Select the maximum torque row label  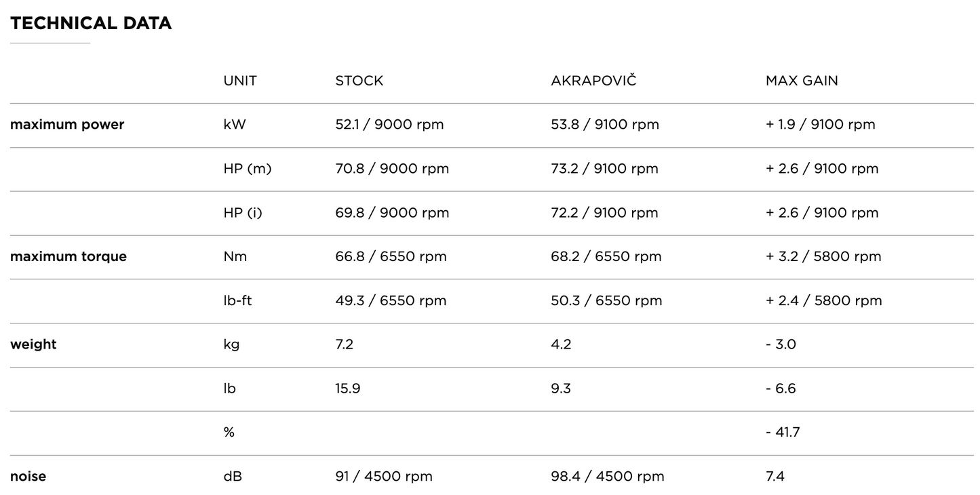(68, 257)
